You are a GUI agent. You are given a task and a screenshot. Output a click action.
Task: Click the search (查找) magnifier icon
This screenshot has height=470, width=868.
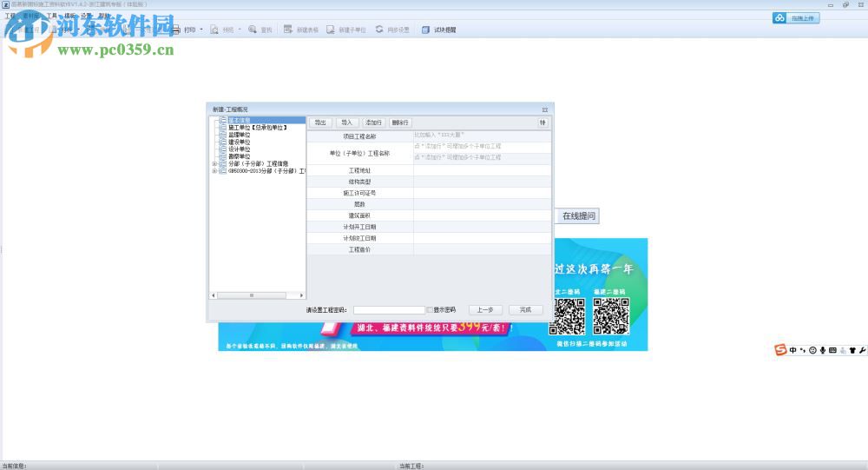coord(253,30)
